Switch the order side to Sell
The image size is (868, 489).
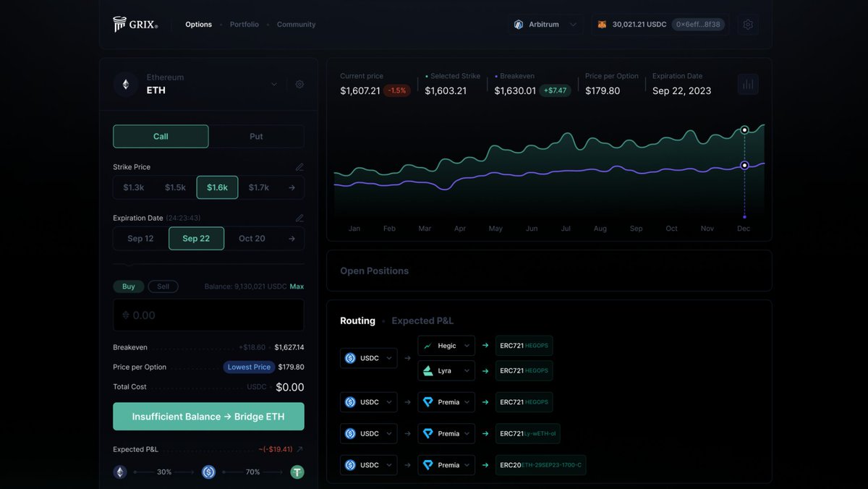(x=163, y=286)
